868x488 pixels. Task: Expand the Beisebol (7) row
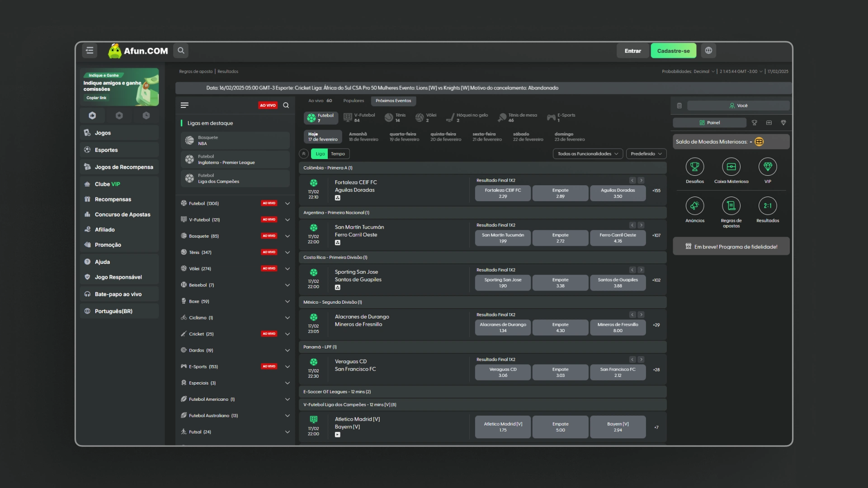pos(235,285)
